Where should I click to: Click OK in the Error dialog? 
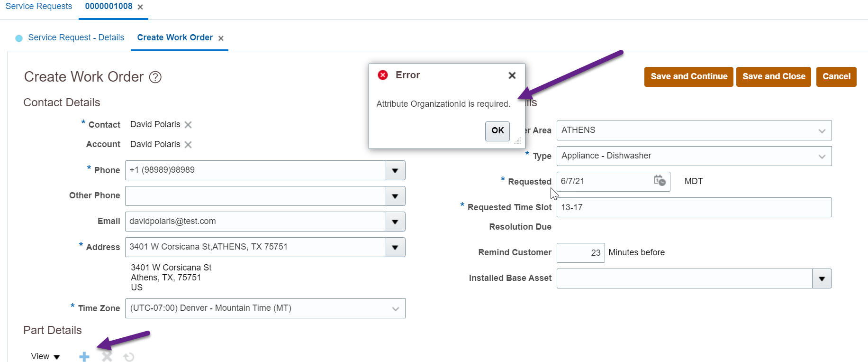pyautogui.click(x=497, y=131)
